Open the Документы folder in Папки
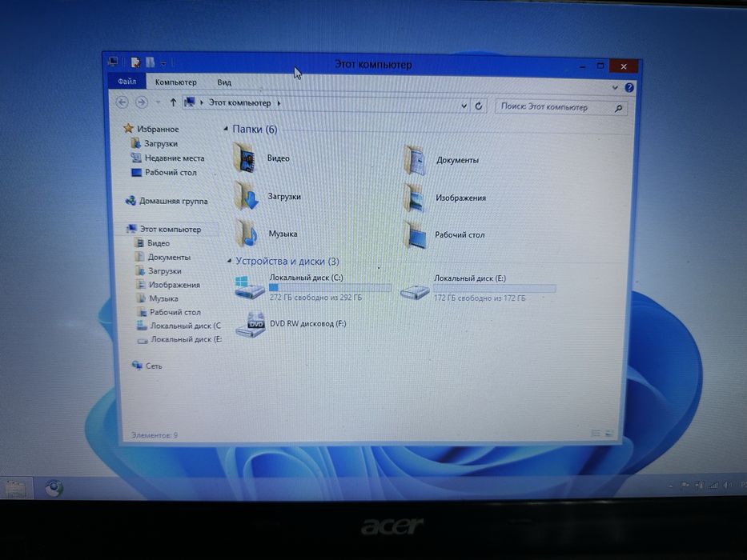 pyautogui.click(x=441, y=160)
